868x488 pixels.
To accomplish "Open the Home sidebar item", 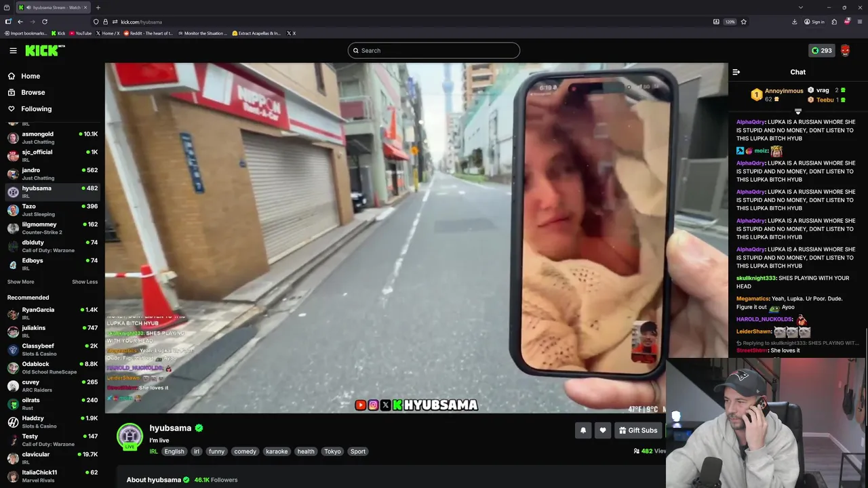I will [x=31, y=76].
